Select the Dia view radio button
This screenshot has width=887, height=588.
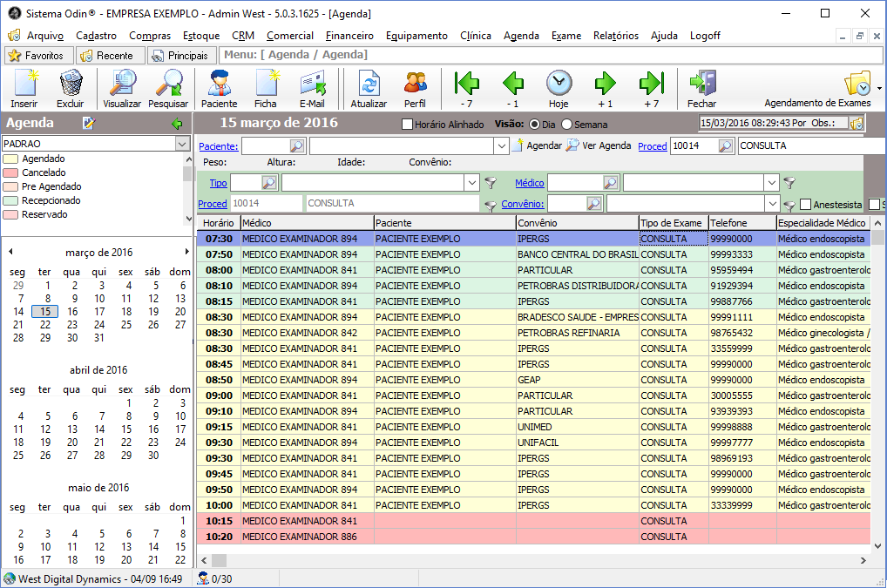pos(535,125)
